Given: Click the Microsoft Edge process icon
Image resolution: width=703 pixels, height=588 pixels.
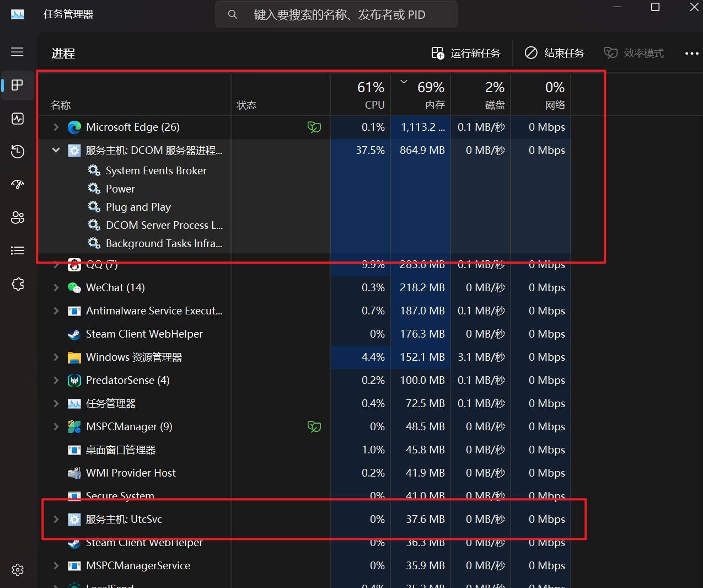Looking at the screenshot, I should tap(74, 127).
